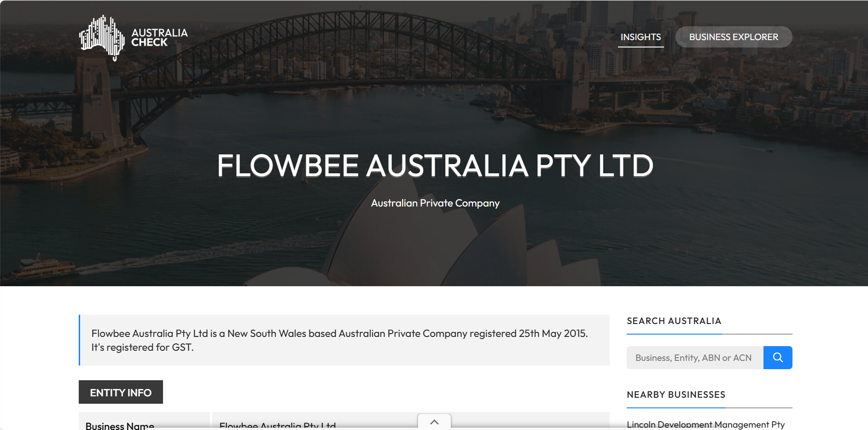Click Flowbee Australia Pty Ltd table value
Viewport: 868px width, 430px height.
277,425
